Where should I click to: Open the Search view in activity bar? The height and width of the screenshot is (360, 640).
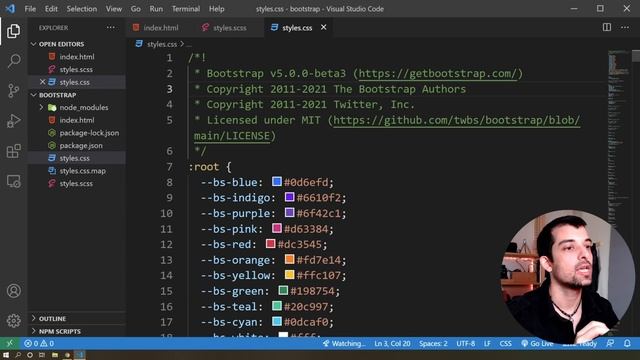(x=13, y=61)
